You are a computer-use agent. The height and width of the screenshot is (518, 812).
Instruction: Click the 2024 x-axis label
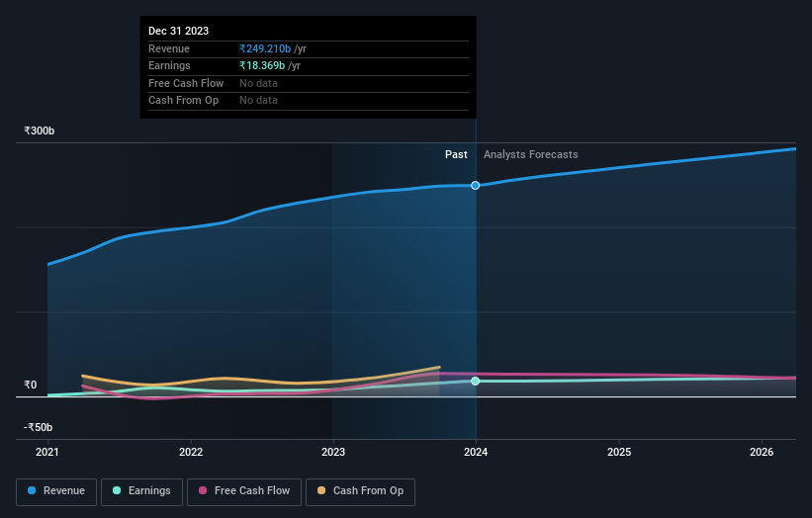coord(476,452)
